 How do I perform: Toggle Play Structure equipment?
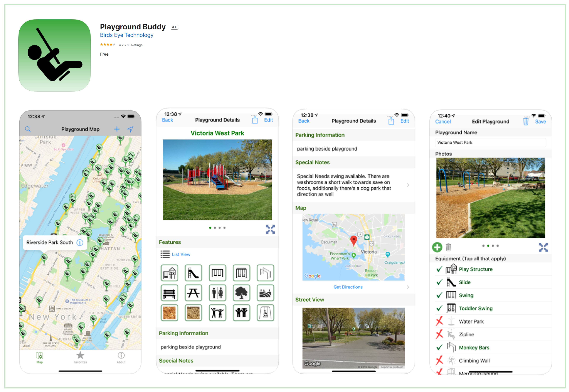[491, 269]
